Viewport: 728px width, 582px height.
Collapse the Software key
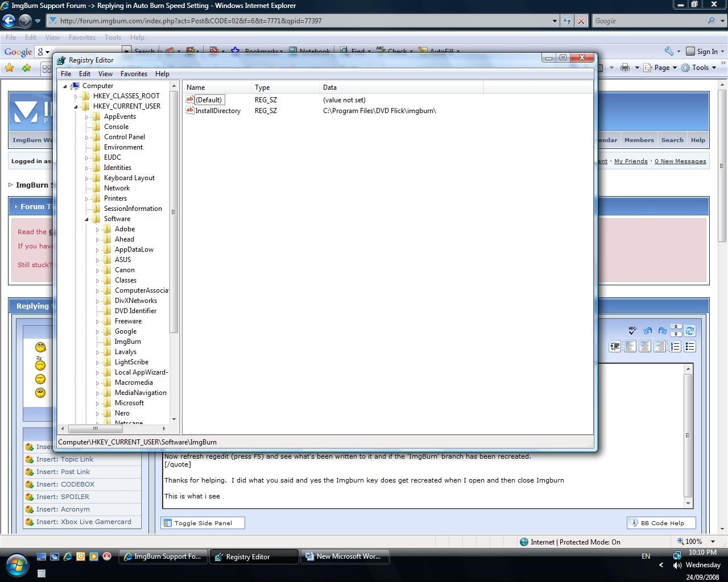[87, 219]
